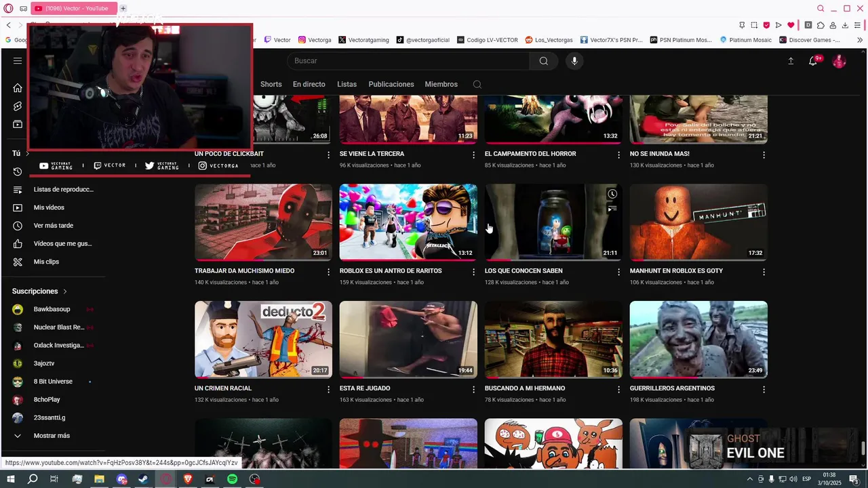The image size is (868, 488).
Task: Click the heart bookmark icon in address bar
Action: tap(791, 25)
